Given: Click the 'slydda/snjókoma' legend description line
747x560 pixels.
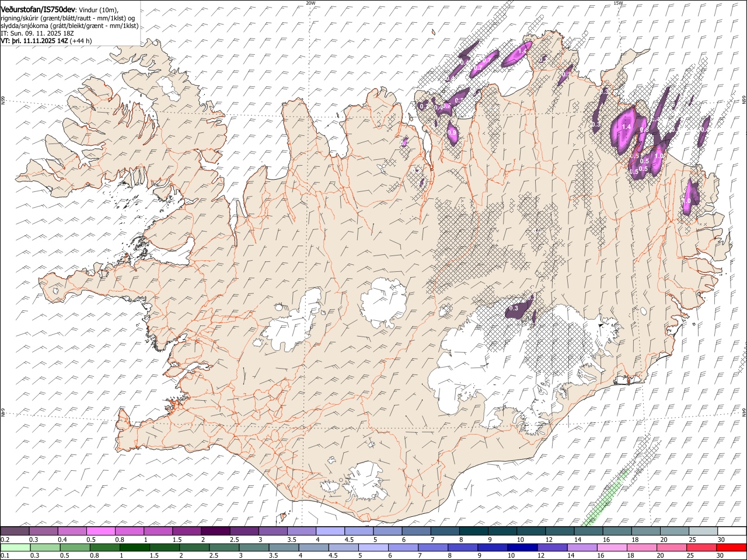Looking at the screenshot, I should [x=69, y=26].
